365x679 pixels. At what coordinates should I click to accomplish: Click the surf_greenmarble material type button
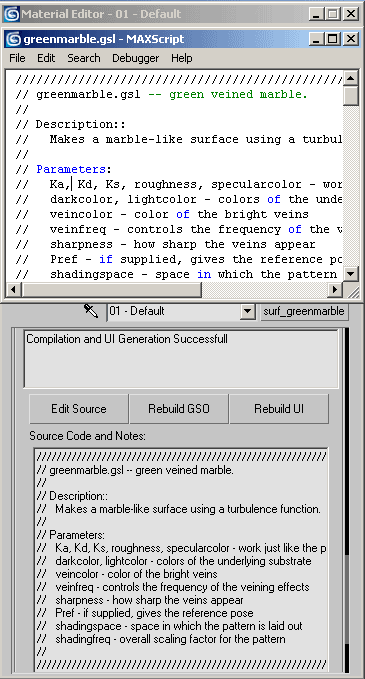304,311
